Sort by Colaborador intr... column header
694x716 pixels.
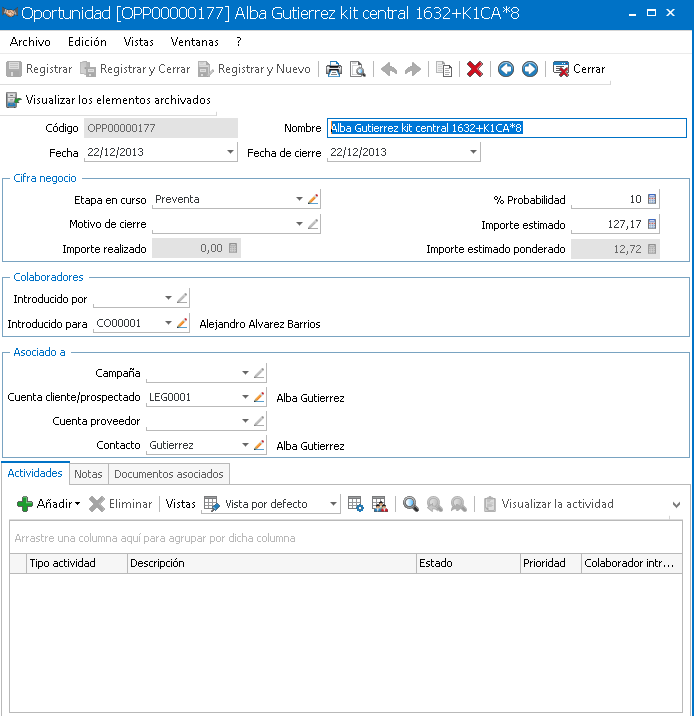[632, 563]
